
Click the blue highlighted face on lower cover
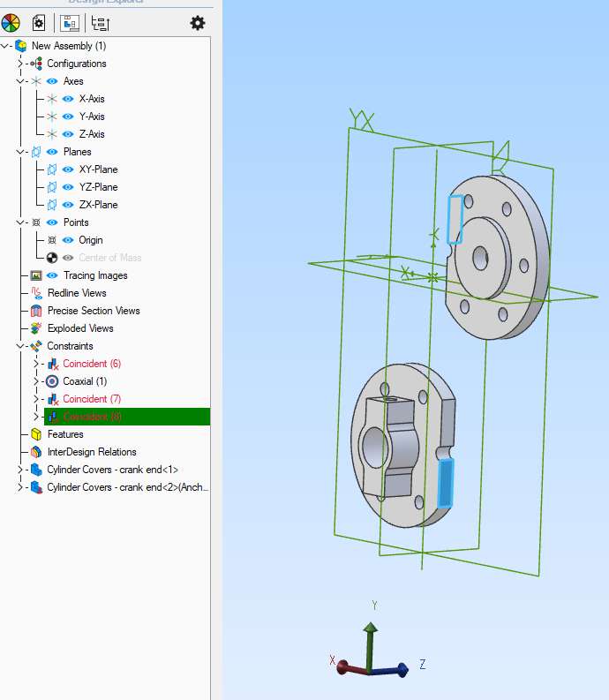446,483
